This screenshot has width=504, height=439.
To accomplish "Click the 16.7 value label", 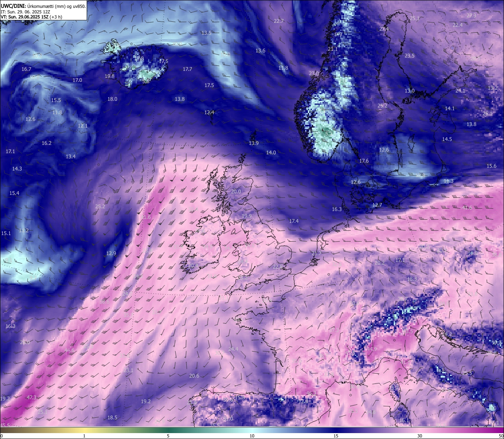I will pos(26,69).
